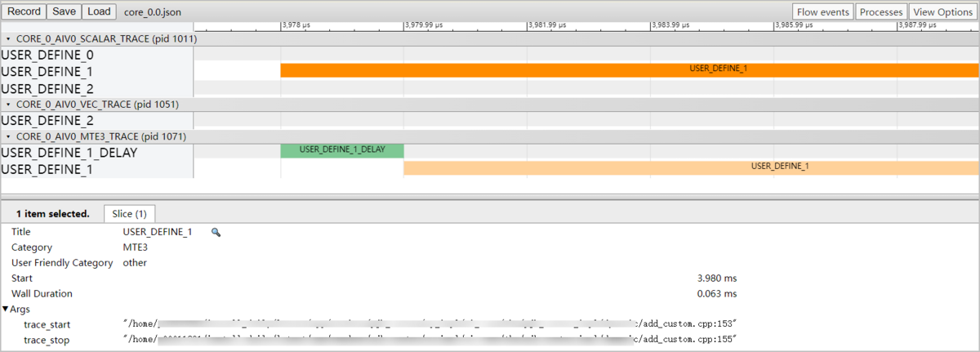The image size is (980, 352).
Task: Open View Options menu
Action: click(942, 11)
